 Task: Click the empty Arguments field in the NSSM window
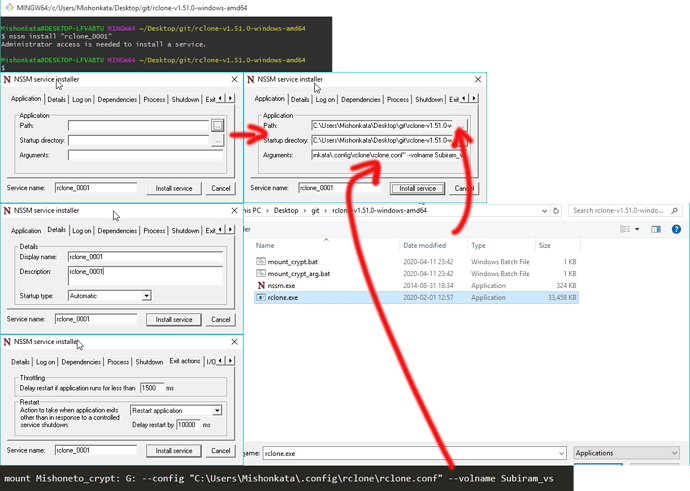(146, 155)
